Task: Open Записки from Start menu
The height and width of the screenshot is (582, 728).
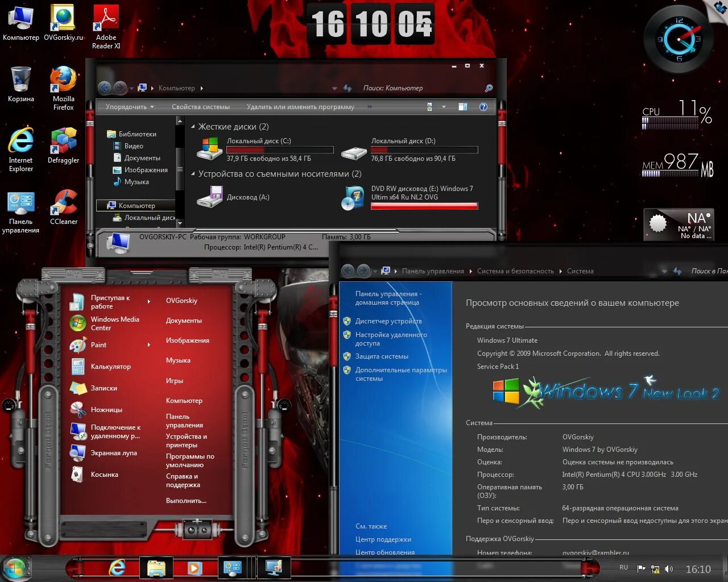Action: pos(104,388)
